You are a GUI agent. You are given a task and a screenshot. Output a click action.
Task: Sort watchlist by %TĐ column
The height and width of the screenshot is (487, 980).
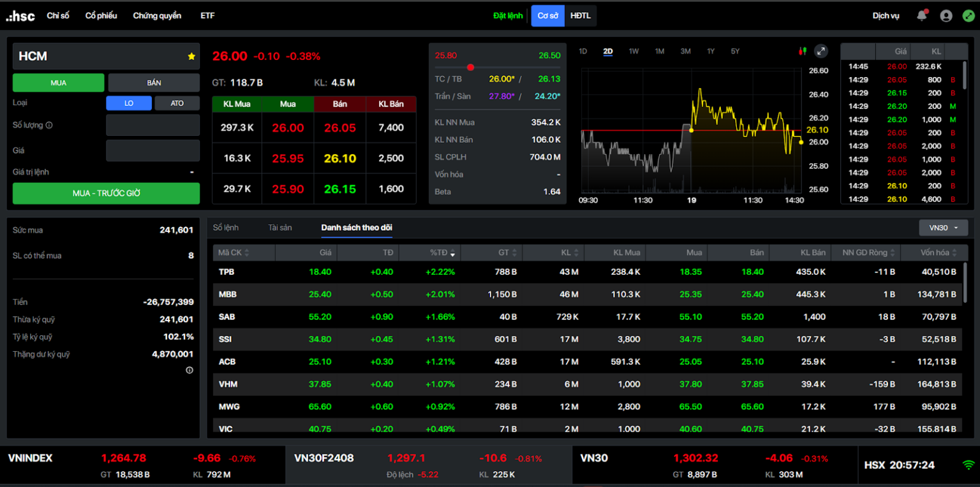click(x=442, y=253)
